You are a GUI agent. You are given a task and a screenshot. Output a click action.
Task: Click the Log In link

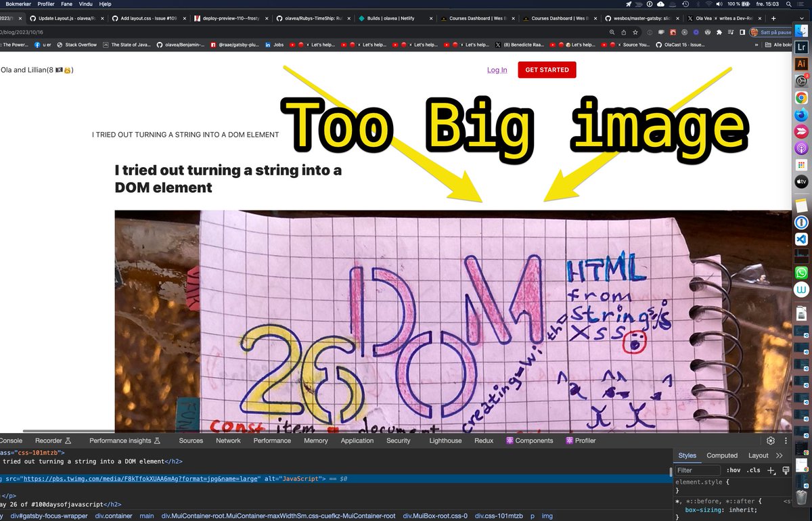pos(497,70)
